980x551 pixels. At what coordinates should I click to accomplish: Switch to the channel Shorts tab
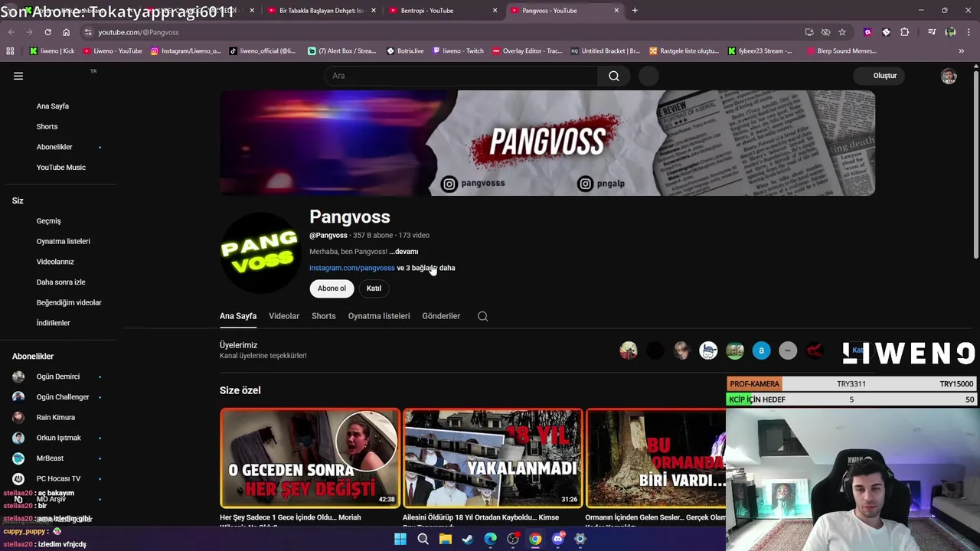[x=324, y=316]
